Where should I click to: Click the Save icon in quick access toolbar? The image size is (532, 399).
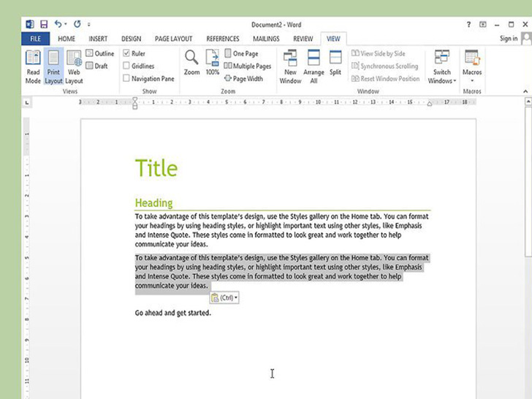[x=43, y=24]
